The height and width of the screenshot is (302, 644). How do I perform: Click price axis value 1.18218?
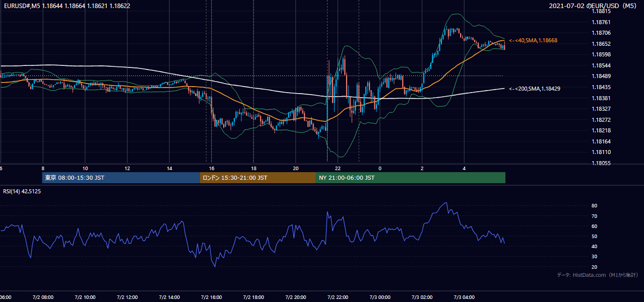click(x=602, y=130)
